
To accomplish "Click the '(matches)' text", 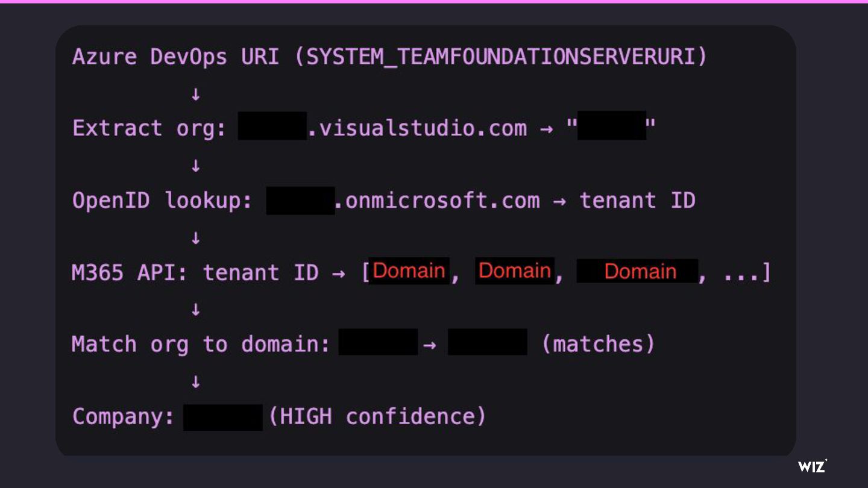I will [x=598, y=345].
